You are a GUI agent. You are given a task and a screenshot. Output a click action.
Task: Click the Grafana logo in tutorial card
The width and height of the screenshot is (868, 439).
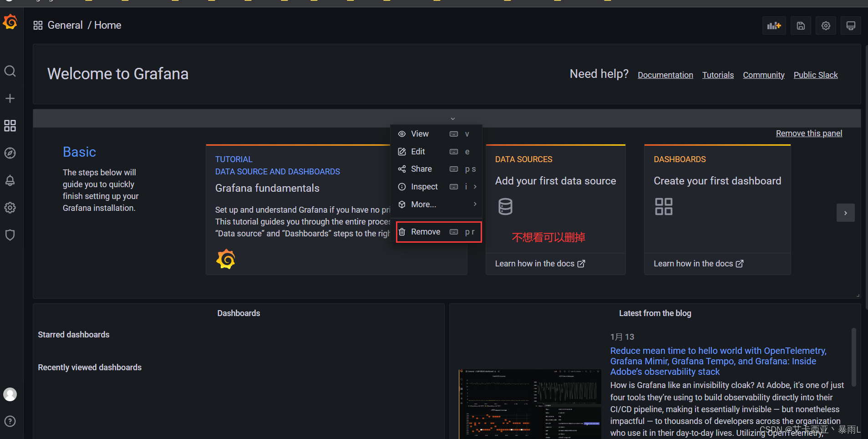point(226,259)
